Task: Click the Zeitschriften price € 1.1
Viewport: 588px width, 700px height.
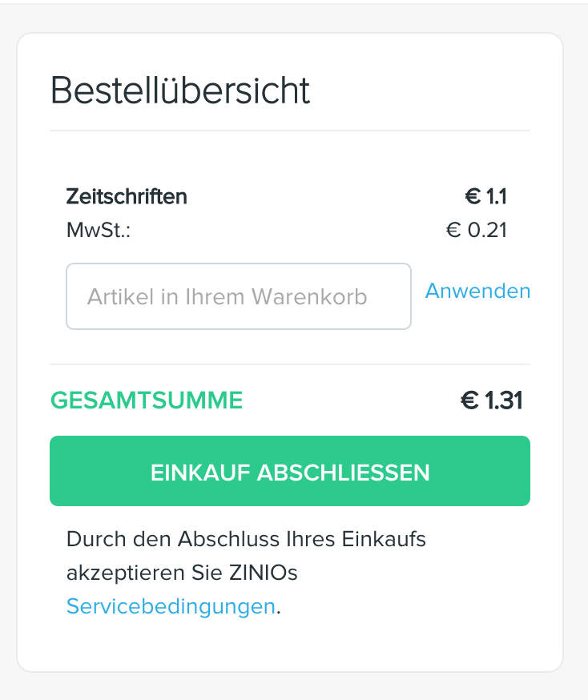Action: click(x=485, y=197)
